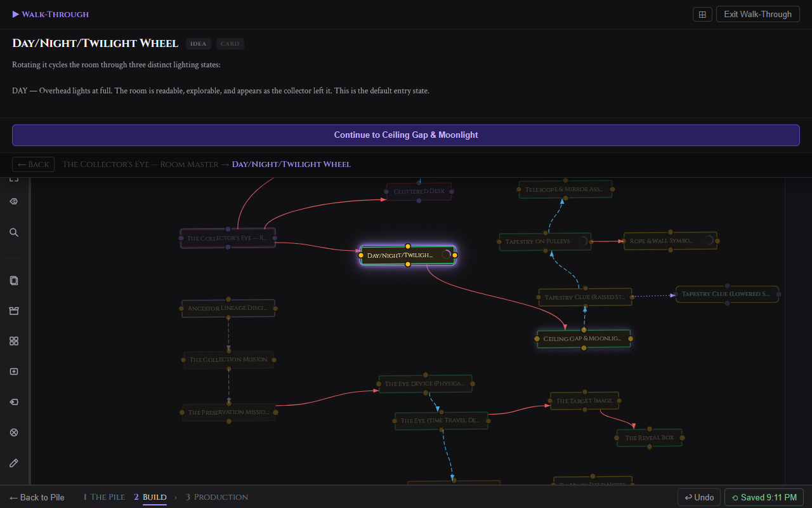Click the Saved 9:11 PM status button

pos(764,497)
